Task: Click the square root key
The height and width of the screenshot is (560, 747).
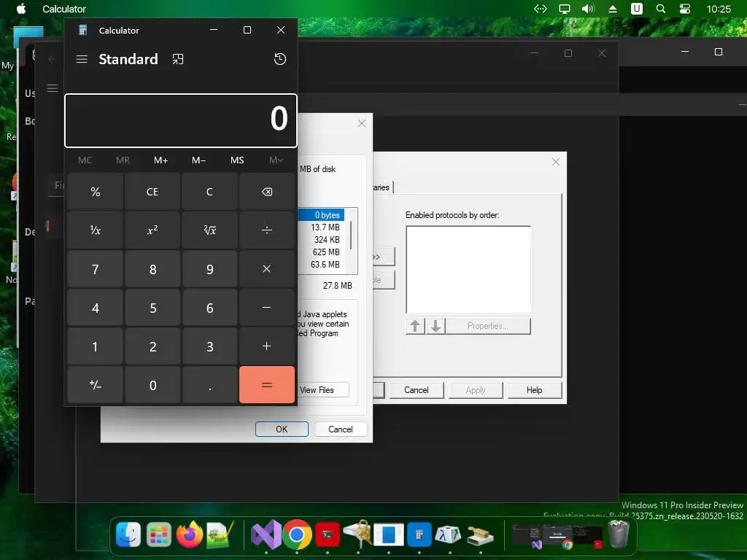Action: click(x=209, y=230)
